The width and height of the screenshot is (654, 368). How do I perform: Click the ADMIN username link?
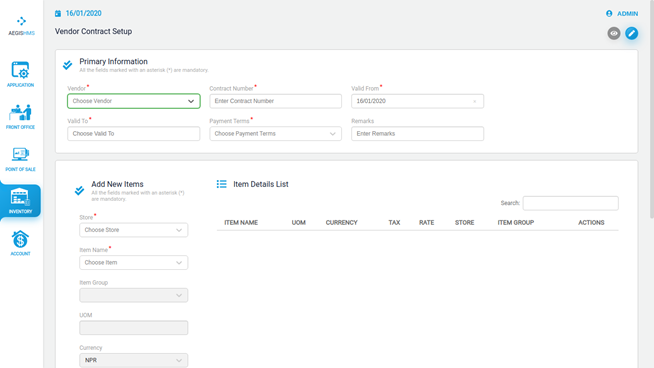pyautogui.click(x=627, y=13)
